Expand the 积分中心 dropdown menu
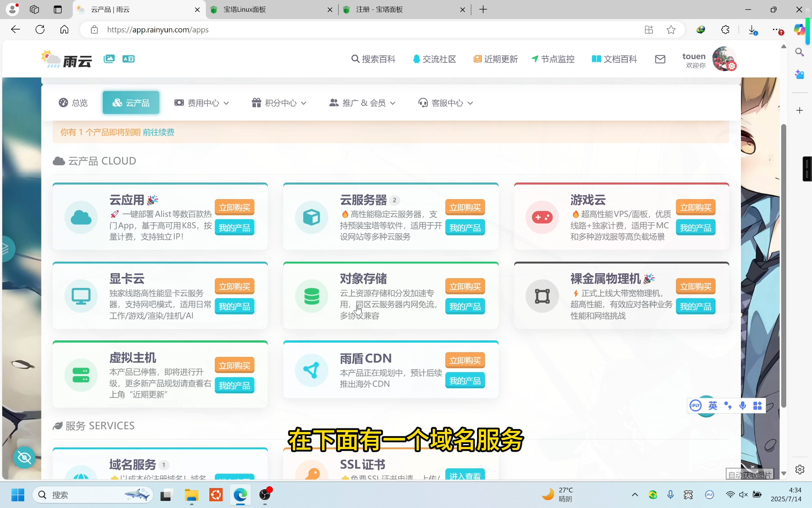This screenshot has height=508, width=812. pos(279,103)
